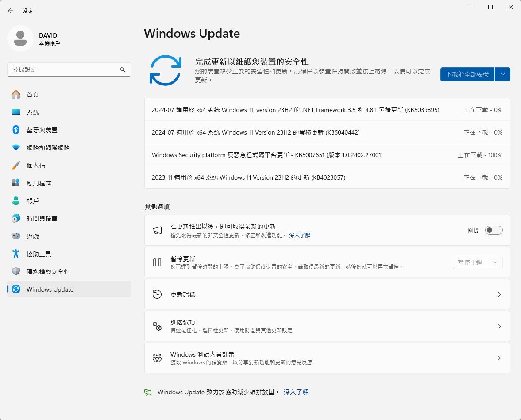The image size is (521, 420).
Task: Click the Windows Update page title
Action: (192, 34)
